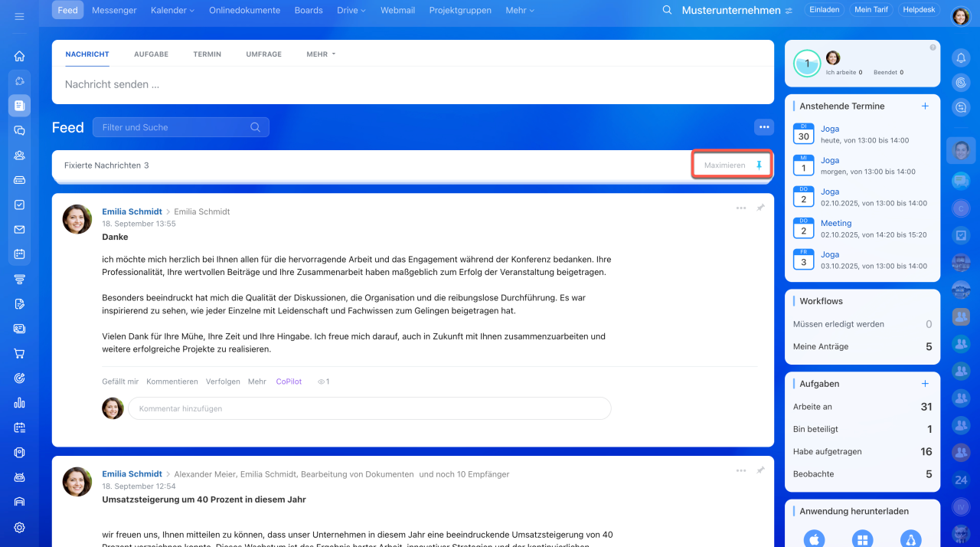Image resolution: width=980 pixels, height=547 pixels.
Task: Open the people groups icon in sidebar
Action: click(19, 155)
